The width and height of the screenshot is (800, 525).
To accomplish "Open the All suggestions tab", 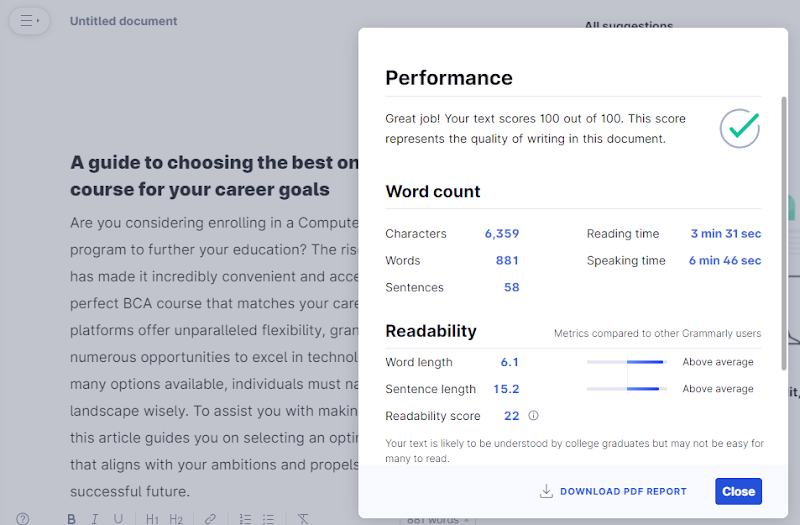I will 628,26.
